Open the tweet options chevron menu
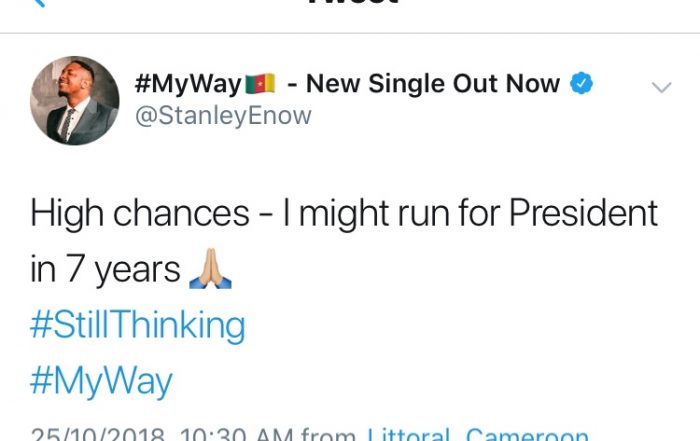Viewport: 700px width, 441px height. [x=661, y=87]
